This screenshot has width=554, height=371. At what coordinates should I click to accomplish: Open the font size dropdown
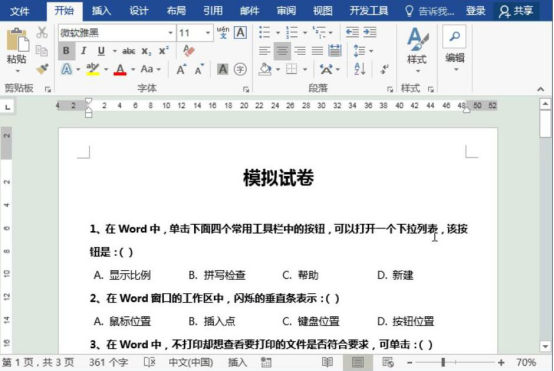(x=208, y=33)
